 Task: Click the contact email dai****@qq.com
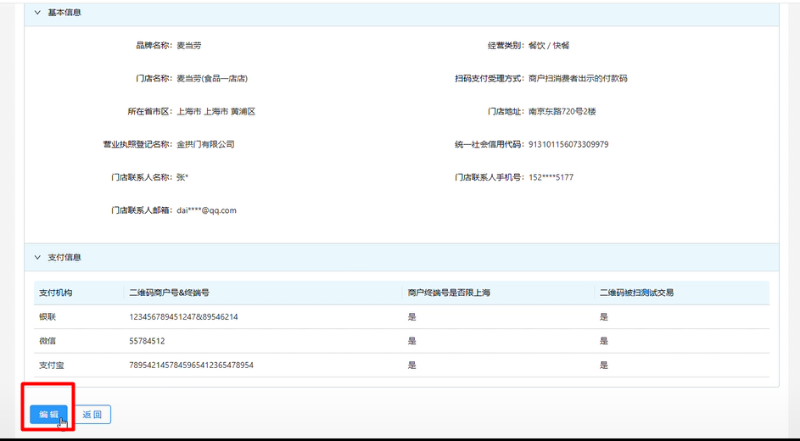(x=206, y=210)
